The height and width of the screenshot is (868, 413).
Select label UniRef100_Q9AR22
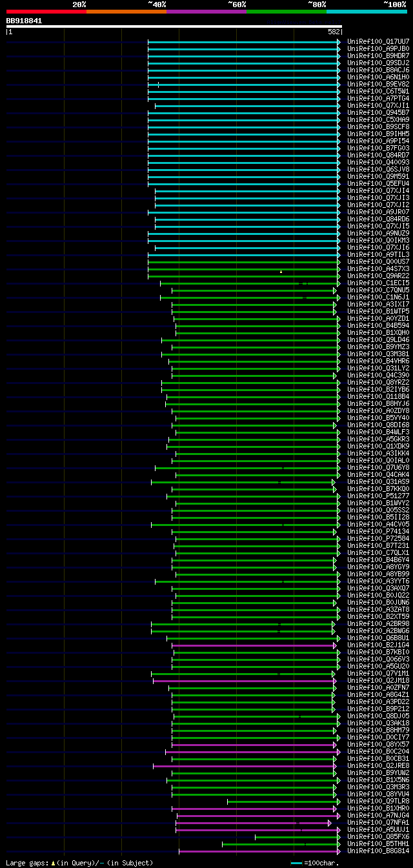(378, 276)
